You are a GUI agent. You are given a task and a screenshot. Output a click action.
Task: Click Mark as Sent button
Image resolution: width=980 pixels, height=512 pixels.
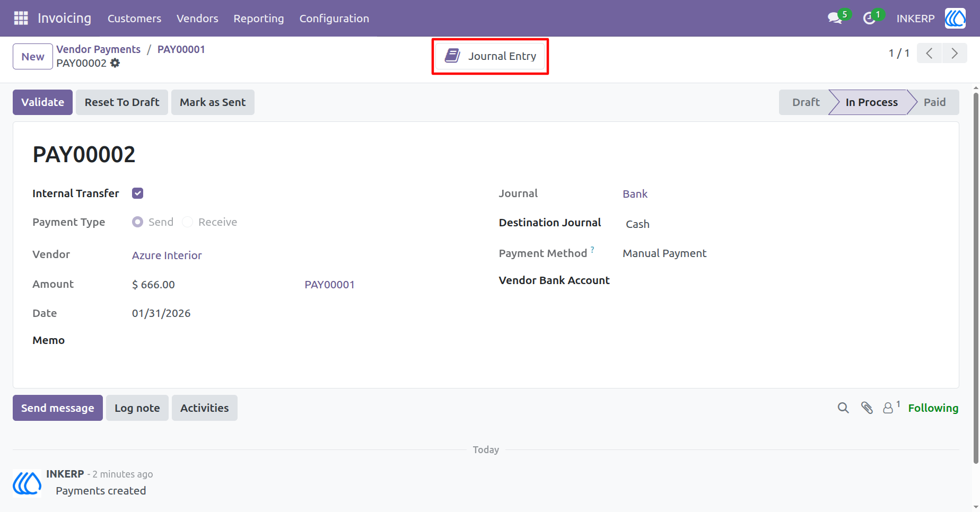(x=213, y=102)
